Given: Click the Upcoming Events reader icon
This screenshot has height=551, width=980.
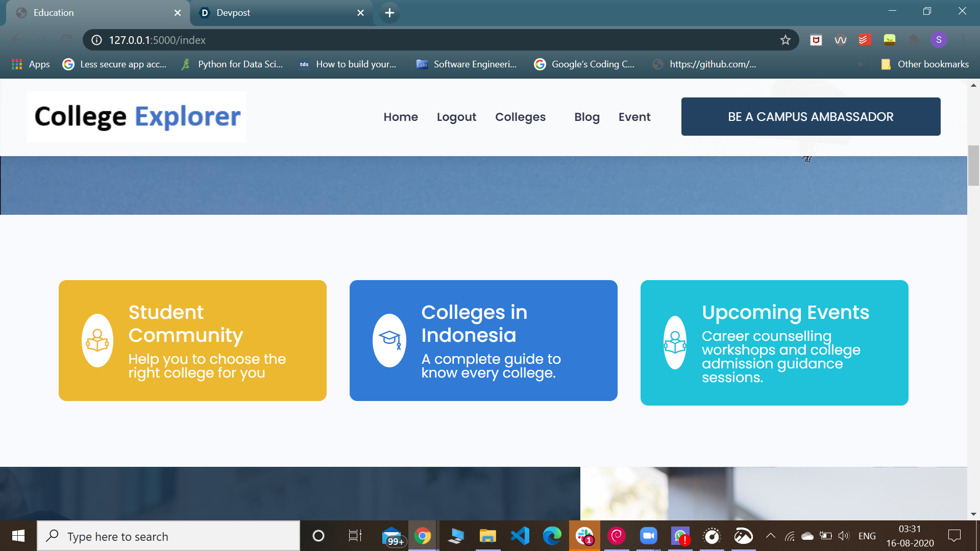Looking at the screenshot, I should point(675,342).
